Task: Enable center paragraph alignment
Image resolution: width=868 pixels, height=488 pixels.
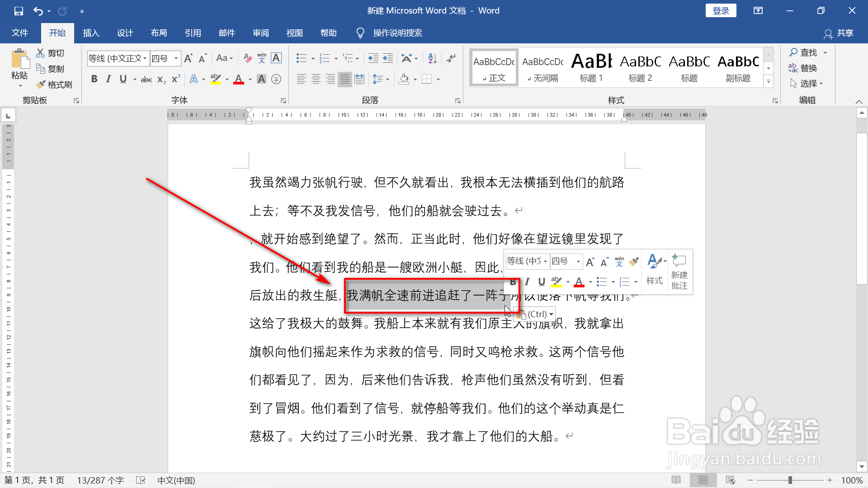Action: (316, 79)
